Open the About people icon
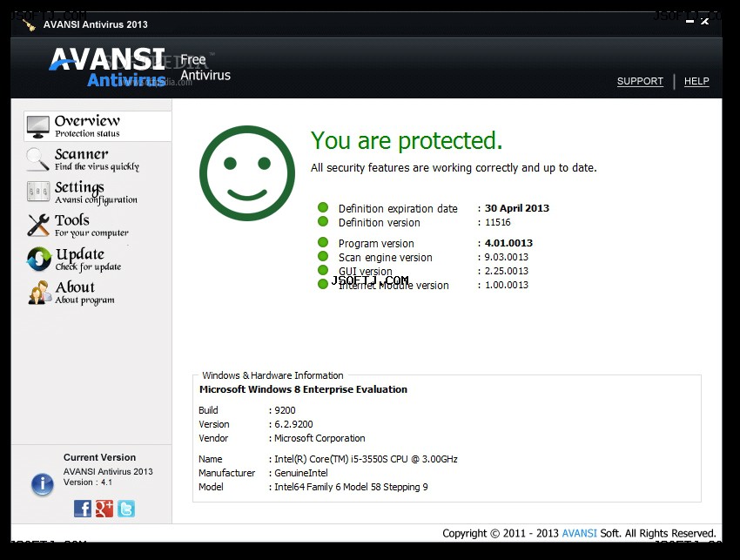The height and width of the screenshot is (560, 740). click(x=40, y=293)
